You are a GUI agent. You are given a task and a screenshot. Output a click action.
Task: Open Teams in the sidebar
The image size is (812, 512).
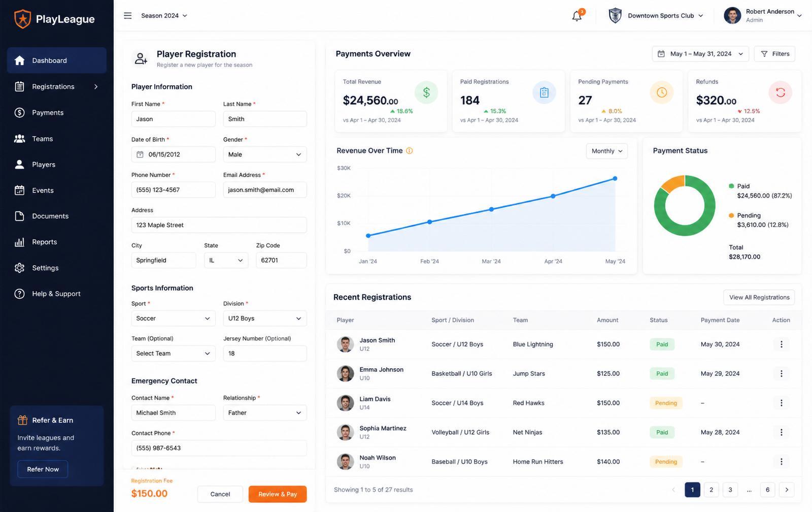click(x=57, y=139)
